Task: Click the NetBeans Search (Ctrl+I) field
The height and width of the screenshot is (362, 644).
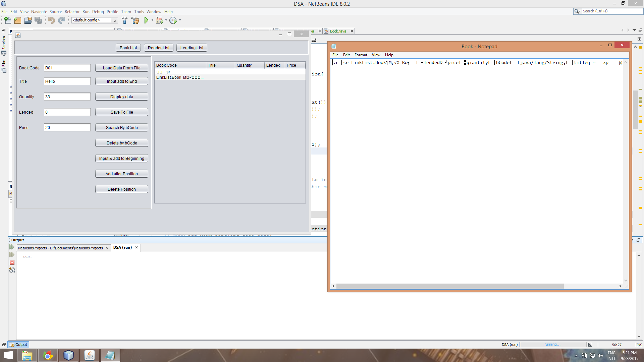Action: point(611,11)
